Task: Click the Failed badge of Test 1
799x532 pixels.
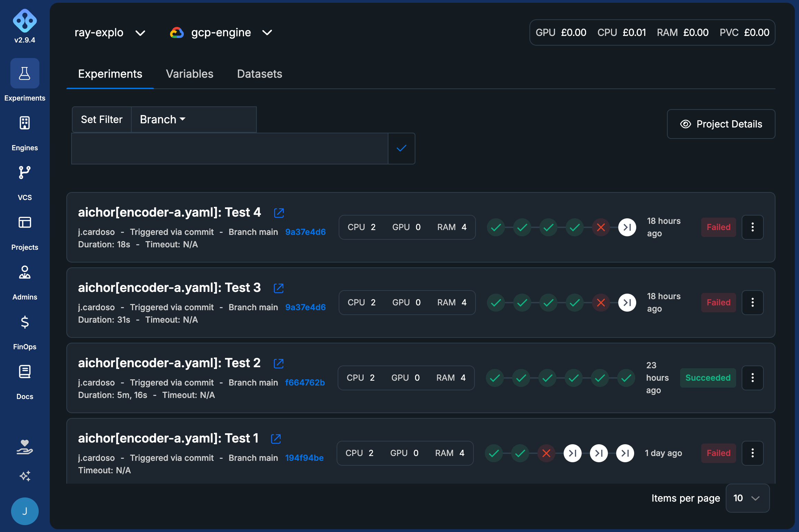Action: (718, 453)
